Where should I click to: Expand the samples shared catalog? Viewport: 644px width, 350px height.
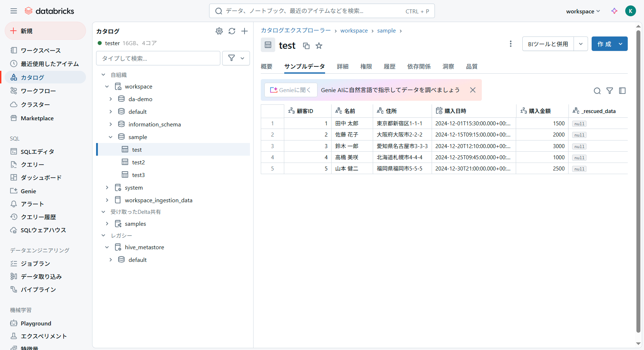(x=107, y=224)
